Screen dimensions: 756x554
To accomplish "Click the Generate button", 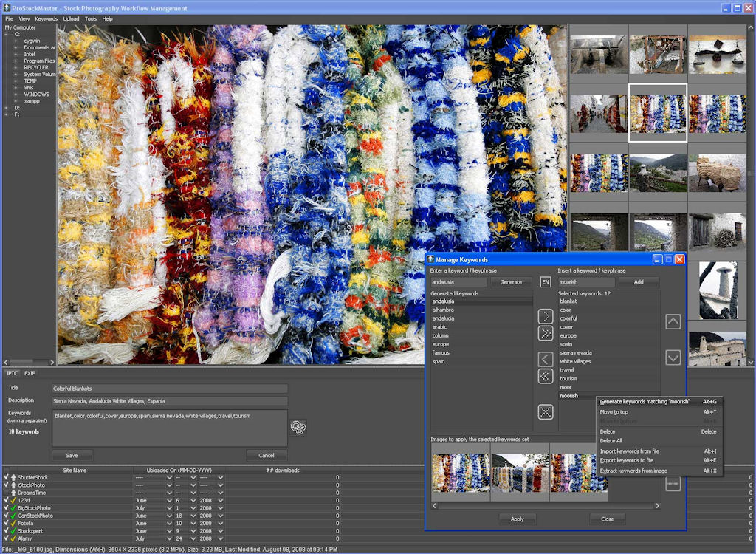I will (x=511, y=282).
